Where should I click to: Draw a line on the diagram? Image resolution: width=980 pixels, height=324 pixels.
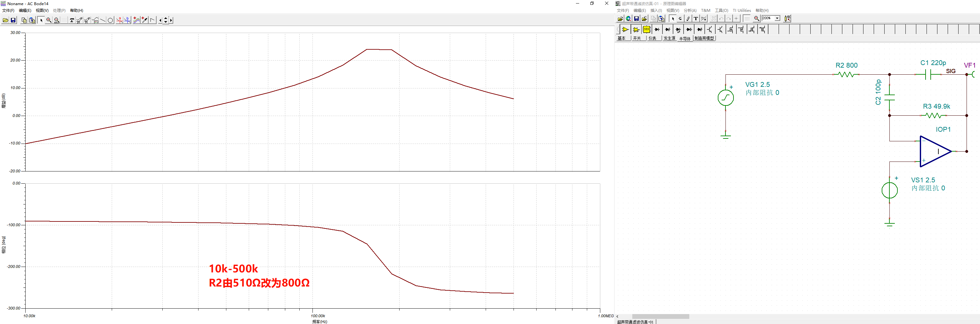[x=103, y=20]
